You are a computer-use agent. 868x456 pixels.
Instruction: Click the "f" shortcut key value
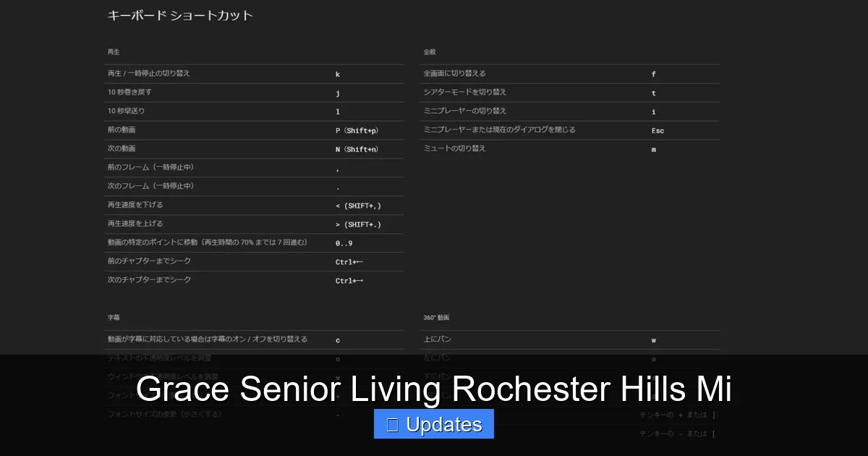tap(654, 75)
